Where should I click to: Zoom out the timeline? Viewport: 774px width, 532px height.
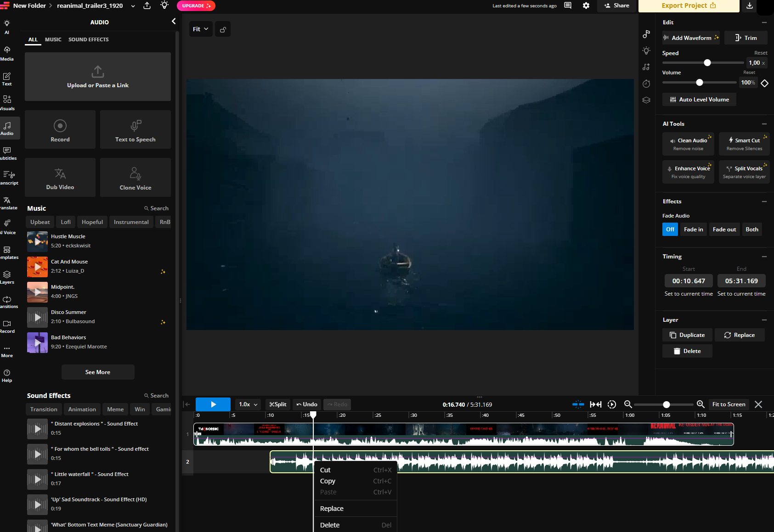pos(628,404)
